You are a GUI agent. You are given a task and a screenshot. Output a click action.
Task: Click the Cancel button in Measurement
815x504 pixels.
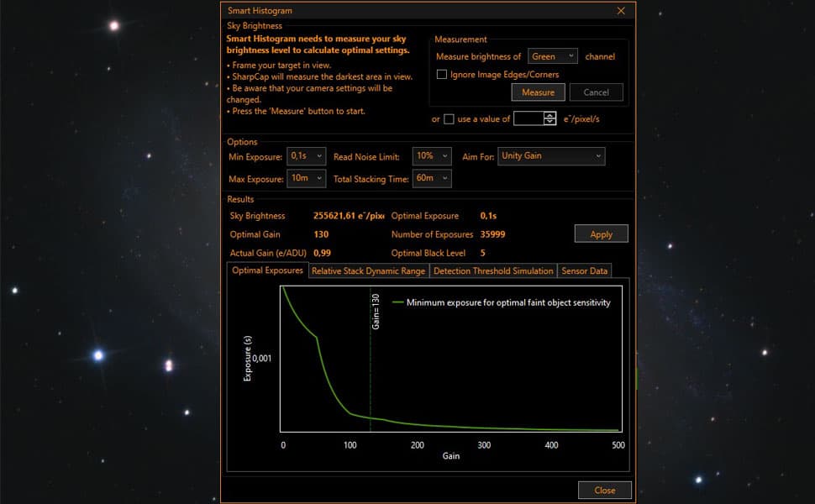(x=596, y=92)
